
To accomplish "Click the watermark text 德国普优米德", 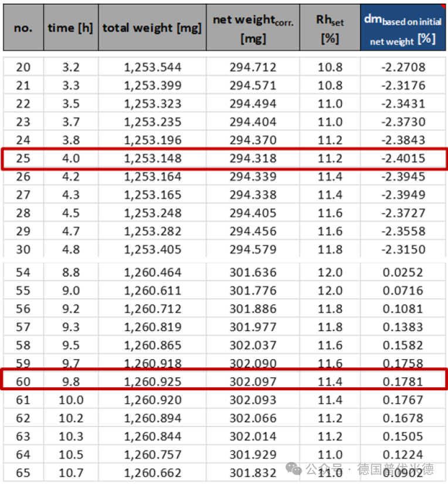I will coord(396,469).
